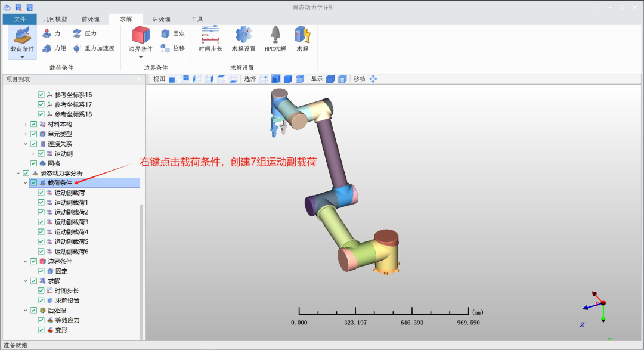The width and height of the screenshot is (644, 350).
Task: Add a 力矩 moment load
Action: click(x=55, y=48)
